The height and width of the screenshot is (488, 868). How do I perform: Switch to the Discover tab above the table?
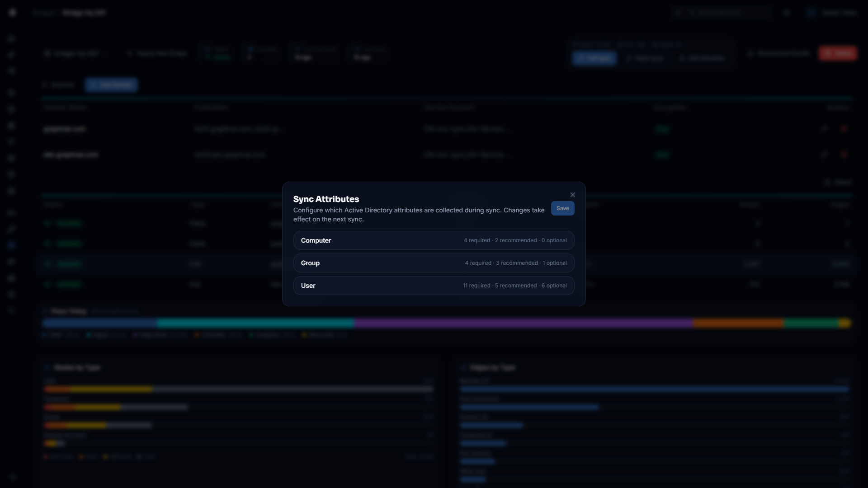coord(58,84)
